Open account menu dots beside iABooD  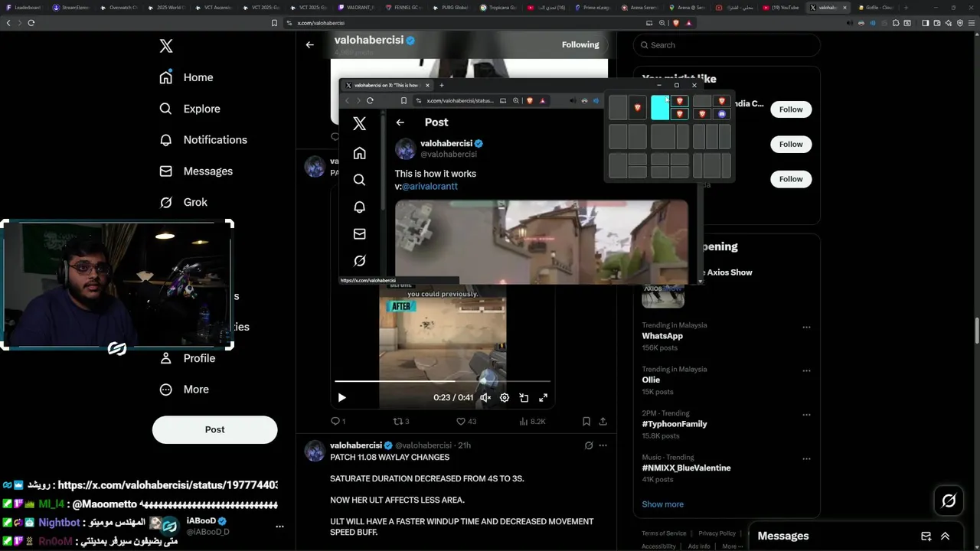[x=279, y=527]
